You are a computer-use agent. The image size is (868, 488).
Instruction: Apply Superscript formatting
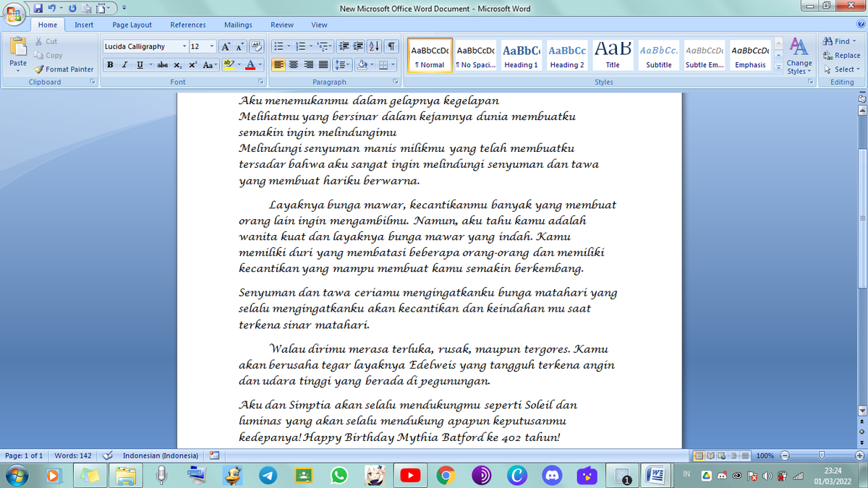click(x=193, y=64)
